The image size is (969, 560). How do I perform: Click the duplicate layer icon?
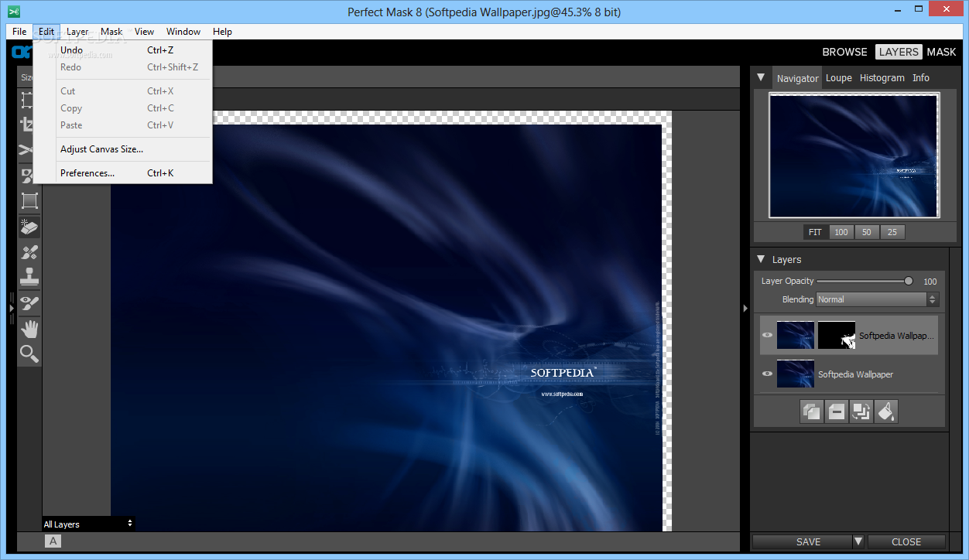point(811,411)
